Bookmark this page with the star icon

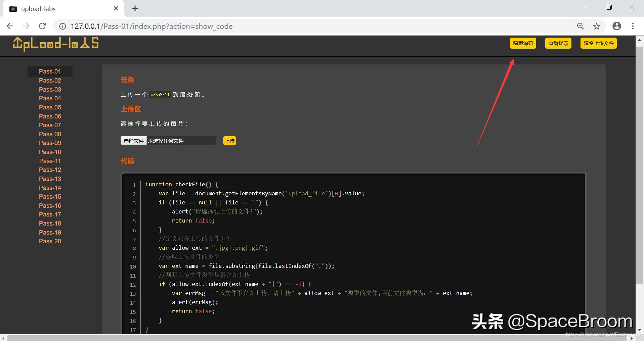click(597, 26)
